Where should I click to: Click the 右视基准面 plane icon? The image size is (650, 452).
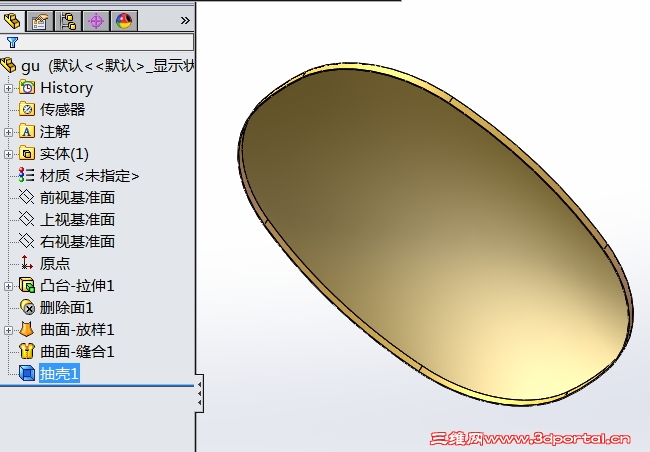27,241
